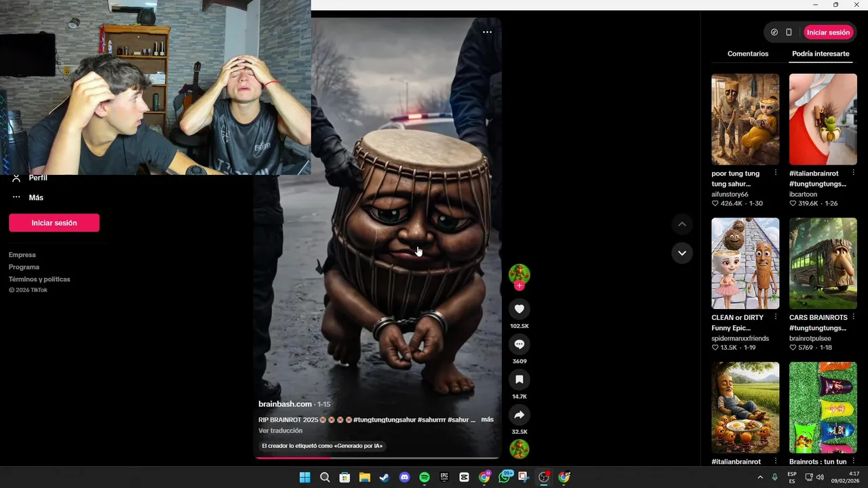Open the Empresa footer link

click(x=22, y=255)
